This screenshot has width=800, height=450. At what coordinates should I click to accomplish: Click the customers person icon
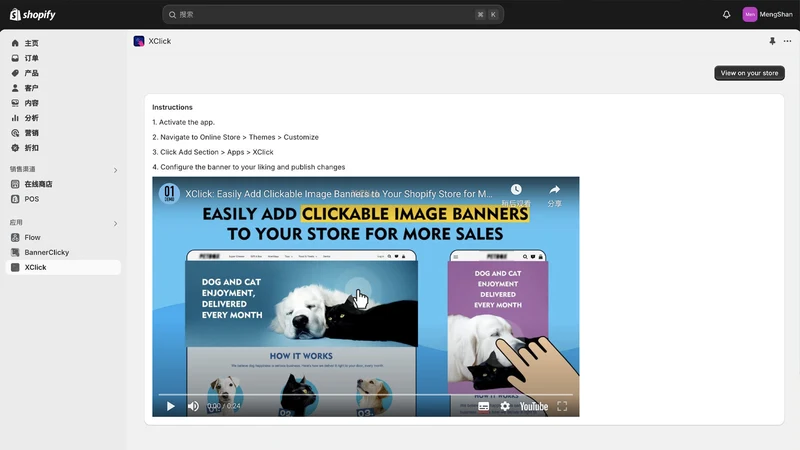coord(15,88)
